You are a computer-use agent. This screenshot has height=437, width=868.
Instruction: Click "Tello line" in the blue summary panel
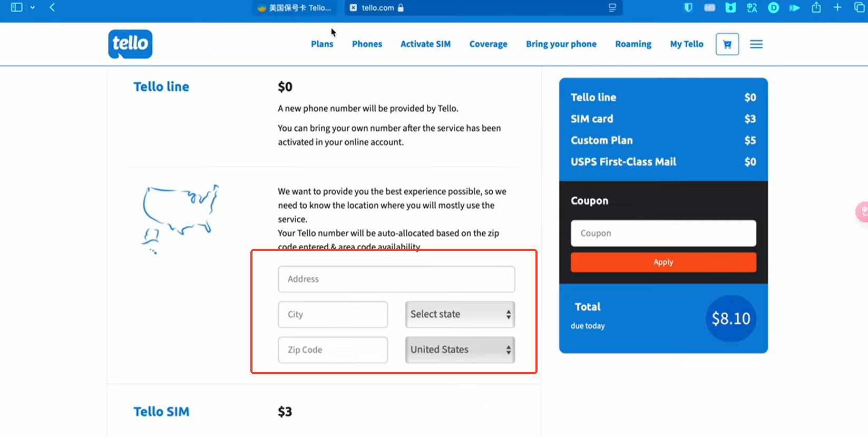[593, 97]
